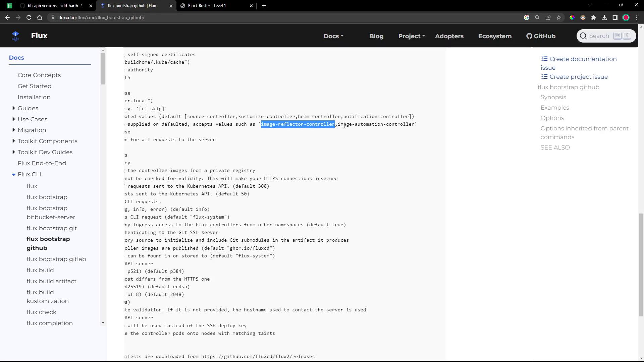Reload the page with refresh icon
644x362 pixels.
tap(29, 17)
